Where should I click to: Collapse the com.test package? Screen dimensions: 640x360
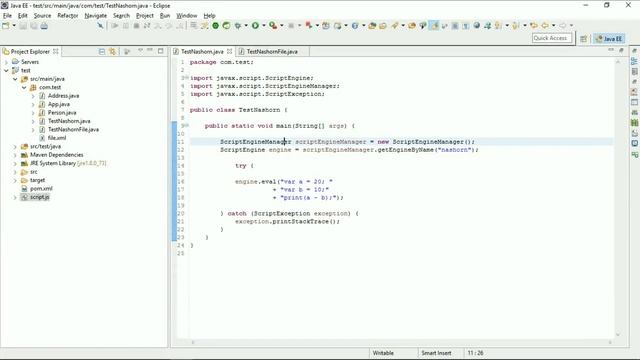point(24,87)
